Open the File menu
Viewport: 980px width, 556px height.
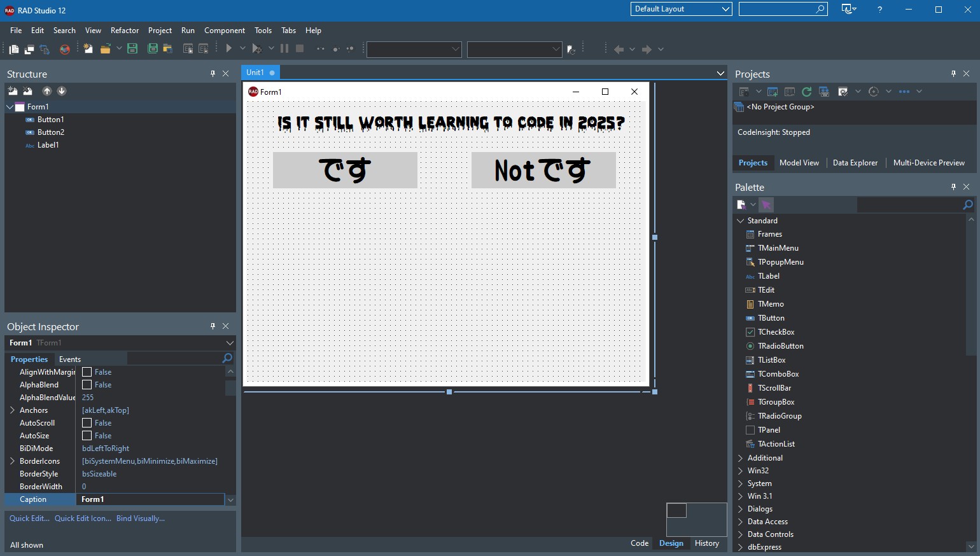16,31
